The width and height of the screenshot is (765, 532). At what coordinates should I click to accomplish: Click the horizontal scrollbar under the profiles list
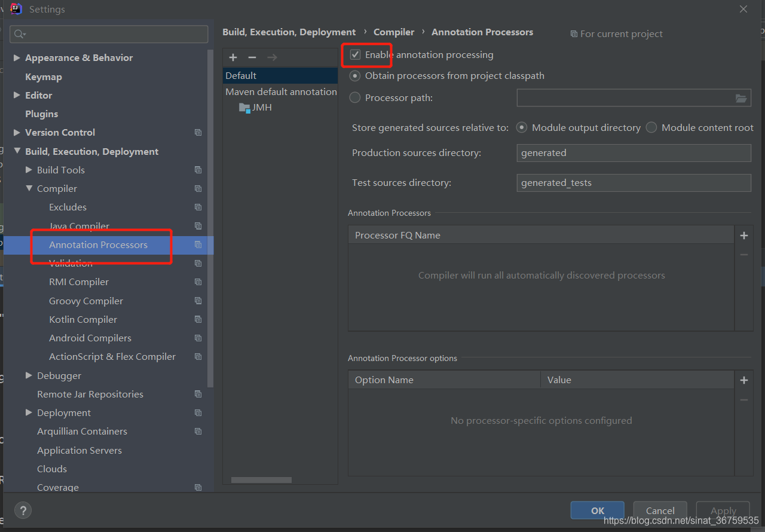[x=261, y=480]
